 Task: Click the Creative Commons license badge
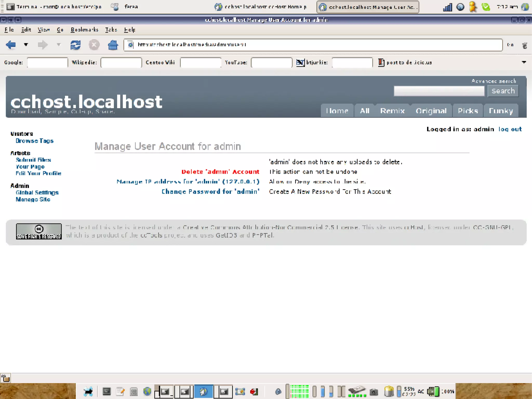(39, 231)
